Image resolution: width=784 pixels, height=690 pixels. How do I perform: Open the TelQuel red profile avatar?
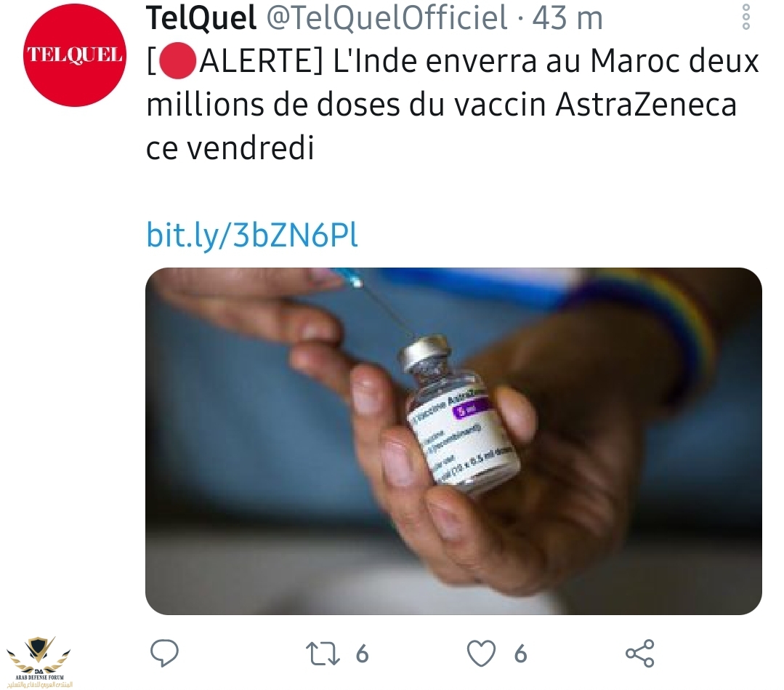(75, 55)
